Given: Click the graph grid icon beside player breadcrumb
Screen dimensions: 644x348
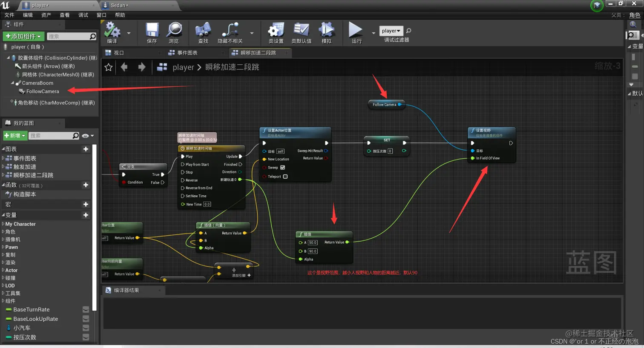Looking at the screenshot, I should click(162, 67).
